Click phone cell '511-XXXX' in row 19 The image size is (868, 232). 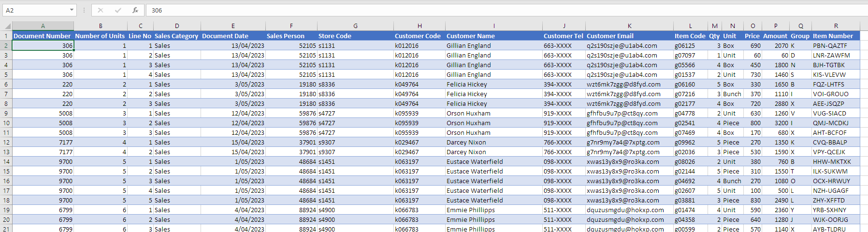coord(564,210)
